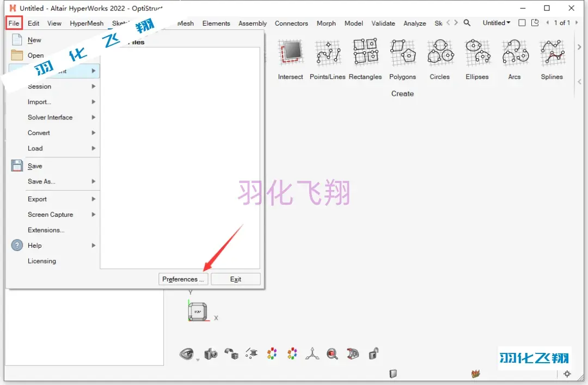This screenshot has height=385, width=588.
Task: Click the Preferences button
Action: [x=183, y=279]
